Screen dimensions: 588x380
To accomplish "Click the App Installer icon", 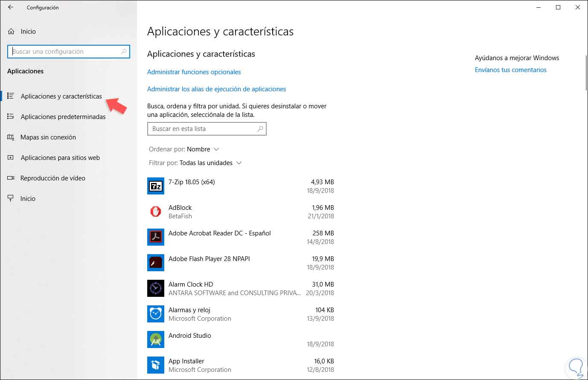I will [156, 365].
